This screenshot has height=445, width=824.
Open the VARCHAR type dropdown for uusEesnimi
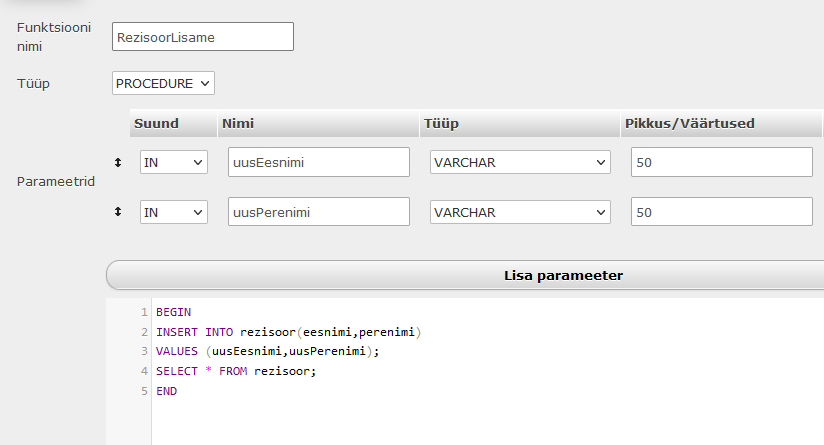pyautogui.click(x=520, y=162)
